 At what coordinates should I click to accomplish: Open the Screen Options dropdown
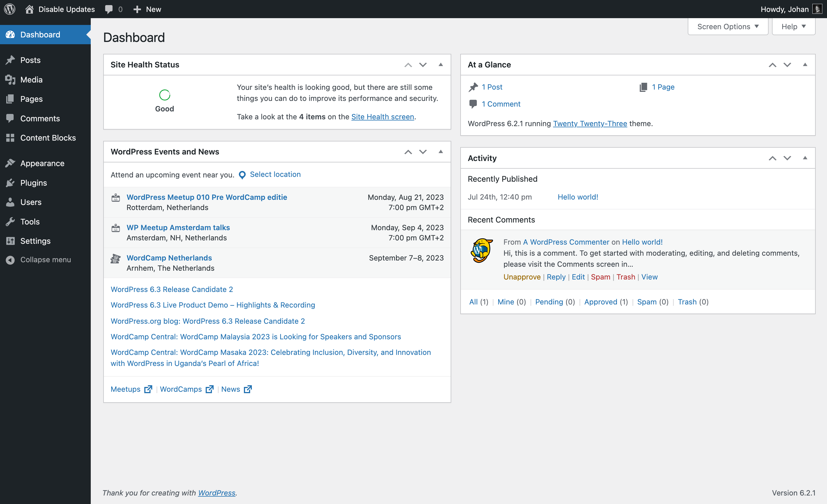coord(728,27)
